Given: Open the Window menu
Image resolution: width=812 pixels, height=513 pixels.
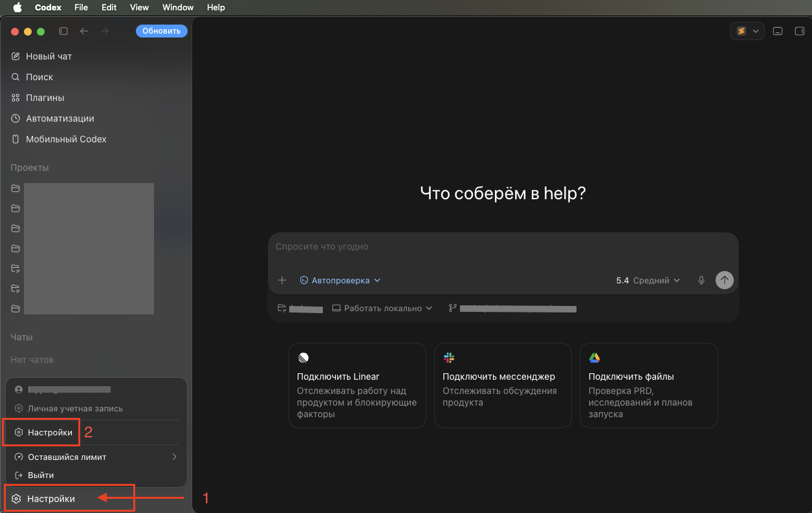Looking at the screenshot, I should pos(177,7).
